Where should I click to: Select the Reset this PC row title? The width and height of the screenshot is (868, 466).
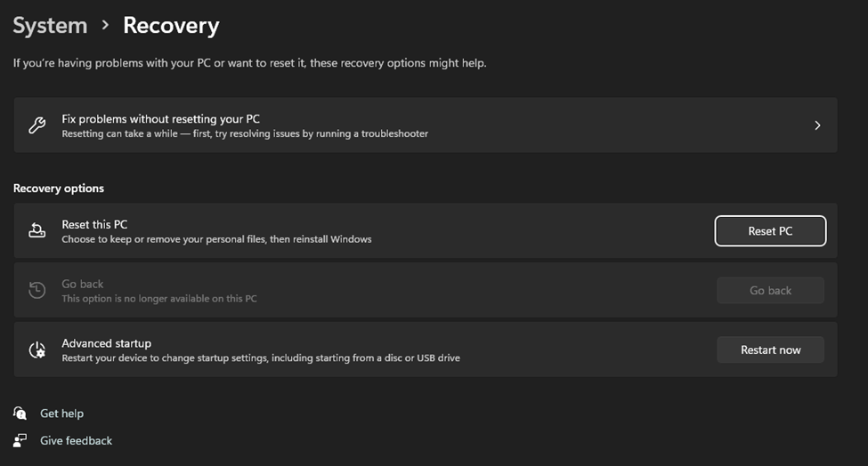94,224
